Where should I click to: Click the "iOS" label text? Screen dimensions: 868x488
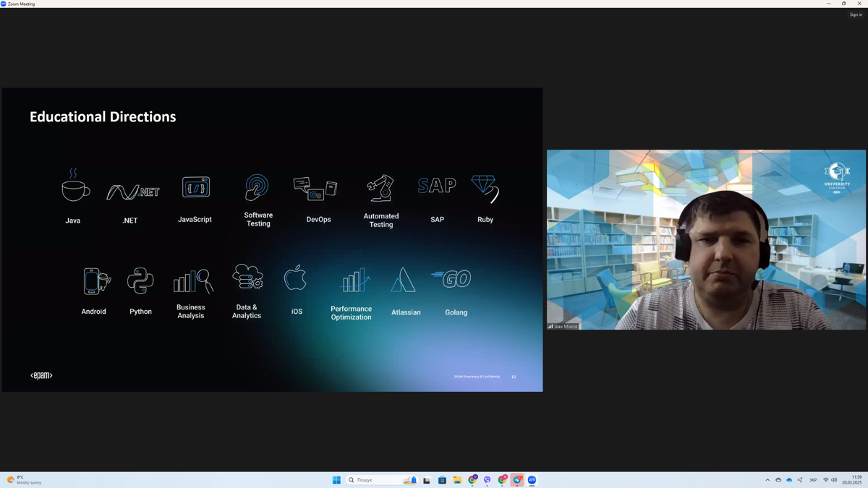(297, 312)
